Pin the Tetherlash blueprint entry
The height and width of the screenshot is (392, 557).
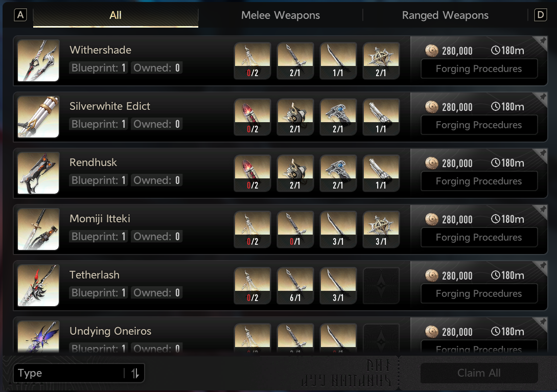click(542, 265)
